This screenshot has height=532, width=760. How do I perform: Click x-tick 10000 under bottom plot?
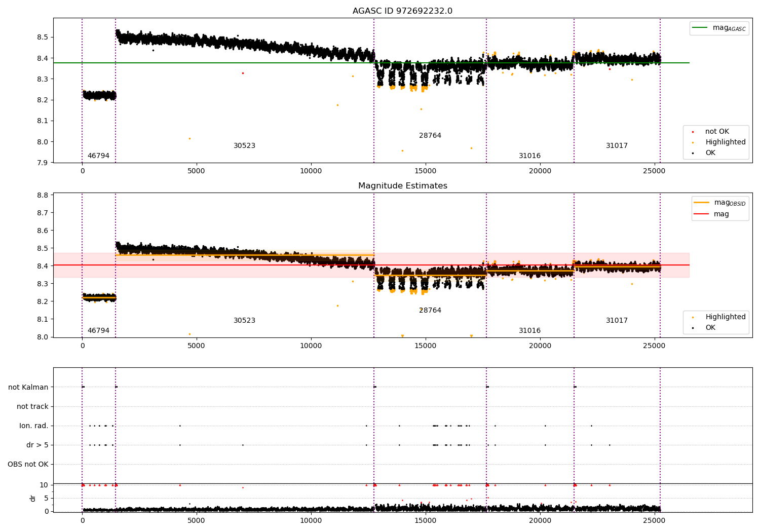[x=311, y=520]
